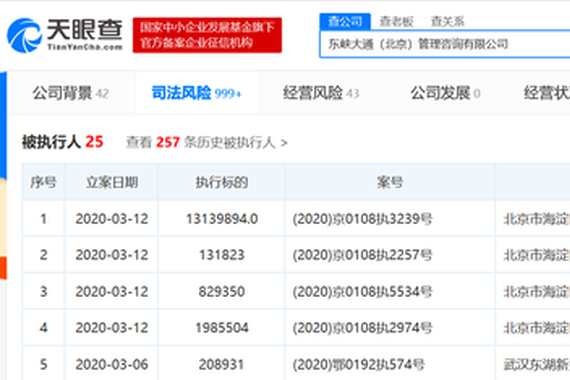
Task: View the 257 historical 被执行人 records link
Action: (207, 142)
